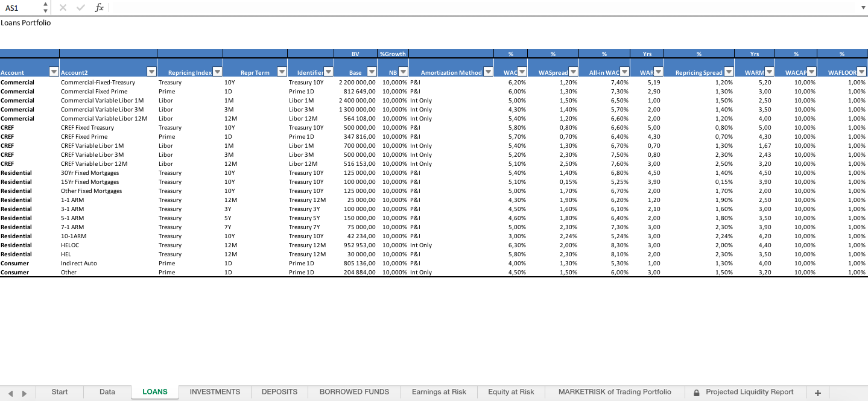The width and height of the screenshot is (868, 401).
Task: Click the left sheet navigation arrow
Action: click(10, 392)
